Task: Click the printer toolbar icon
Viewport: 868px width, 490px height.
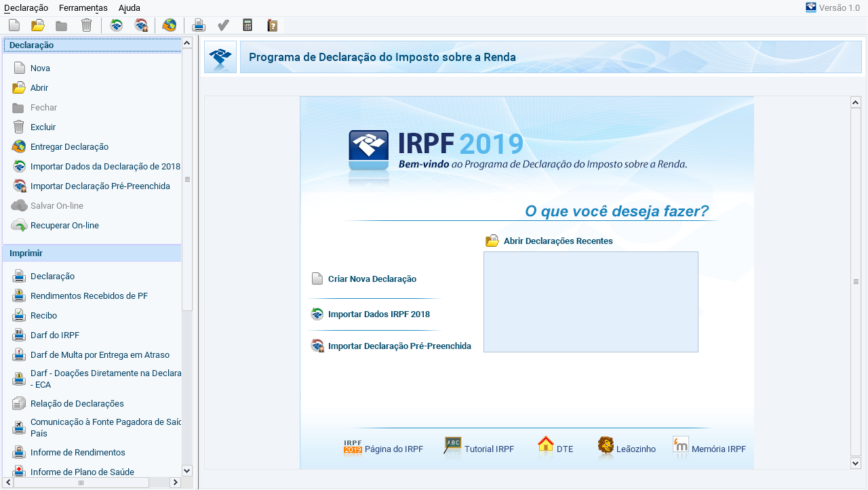Action: tap(199, 26)
